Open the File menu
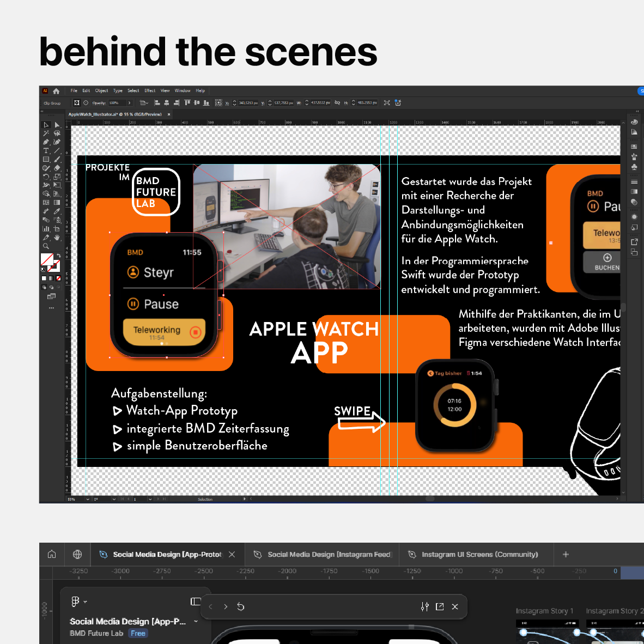This screenshot has height=644, width=644. tap(74, 91)
